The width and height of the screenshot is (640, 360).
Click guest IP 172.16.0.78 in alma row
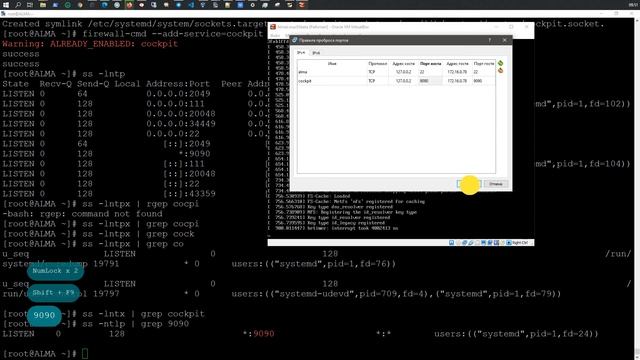457,72
